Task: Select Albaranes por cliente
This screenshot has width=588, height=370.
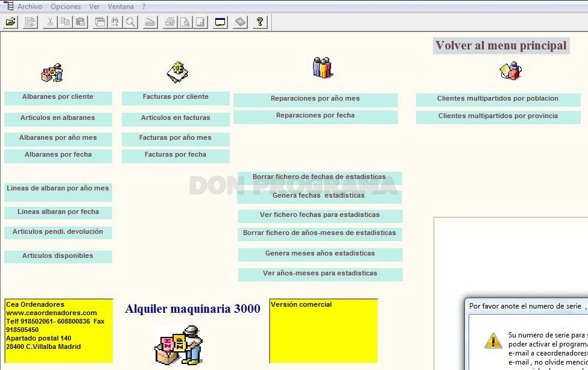Action: point(58,98)
